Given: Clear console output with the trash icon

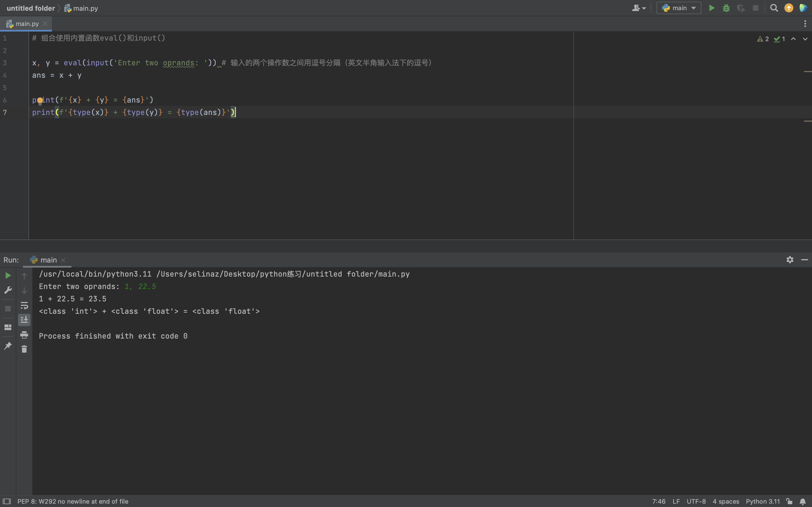Looking at the screenshot, I should tap(24, 349).
